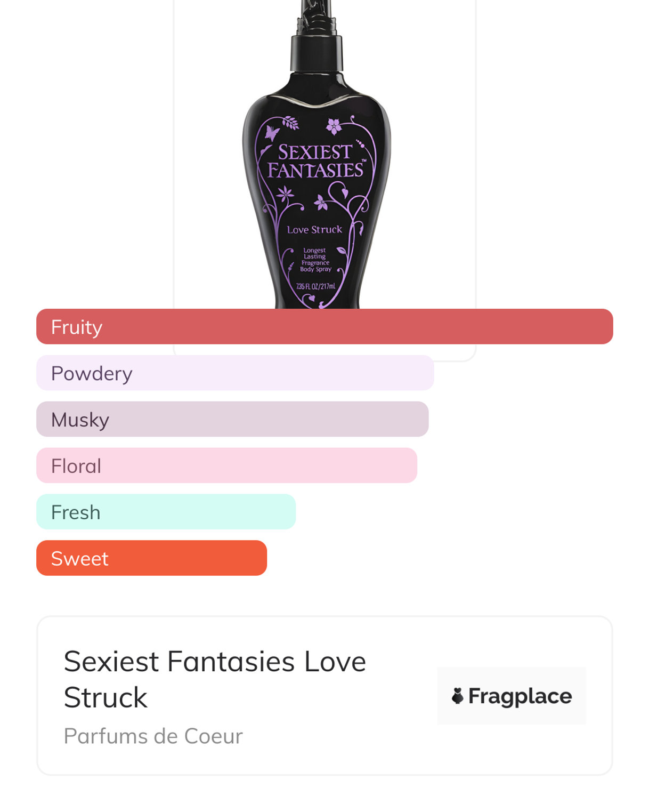649x812 pixels.
Task: Click the orange Sweet accord bar
Action: pyautogui.click(x=151, y=558)
